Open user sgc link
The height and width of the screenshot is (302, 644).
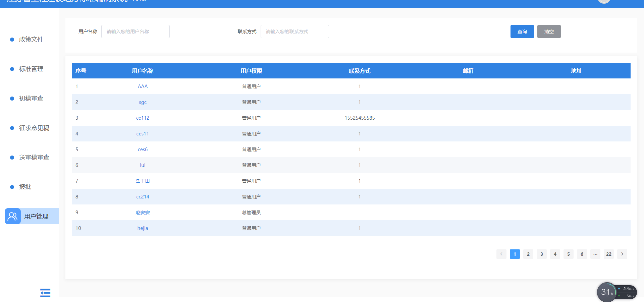(143, 102)
